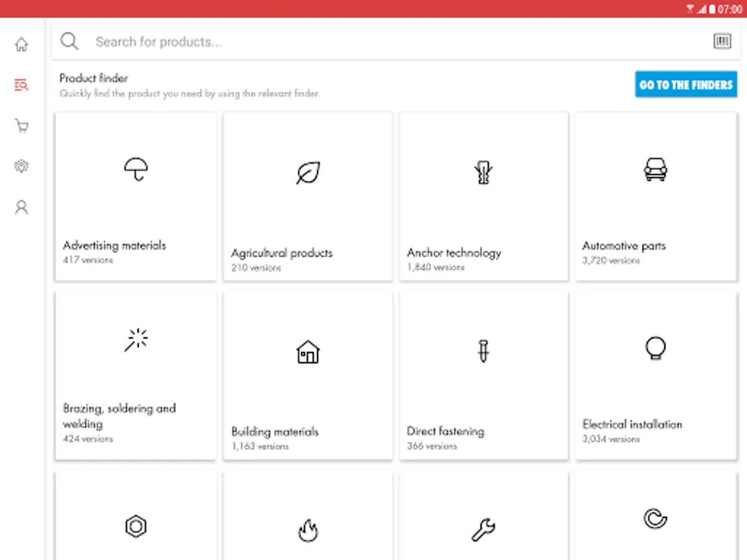Image resolution: width=747 pixels, height=560 pixels.
Task: Open Brazing, soldering and welding label
Action: coord(120,416)
